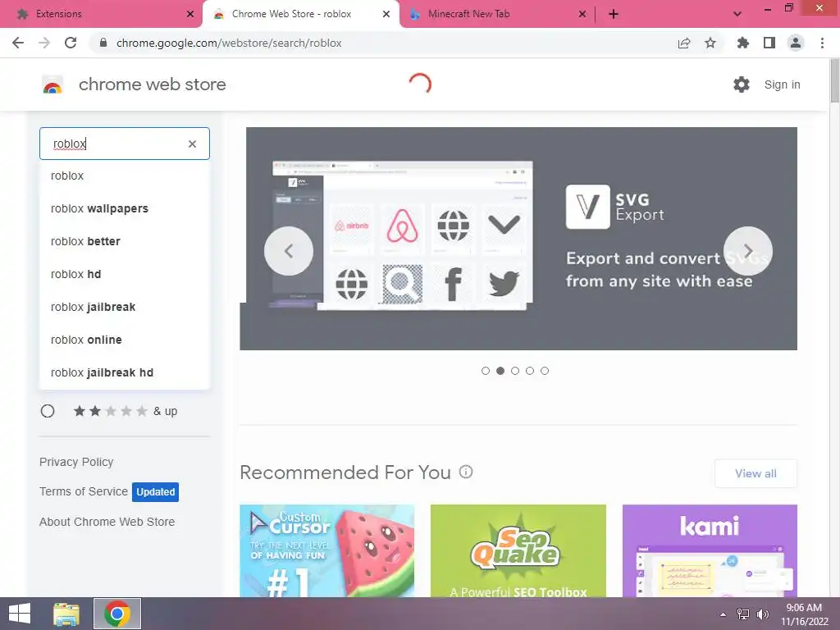Image resolution: width=840 pixels, height=630 pixels.
Task: Open File Explorer from taskbar
Action: click(66, 614)
